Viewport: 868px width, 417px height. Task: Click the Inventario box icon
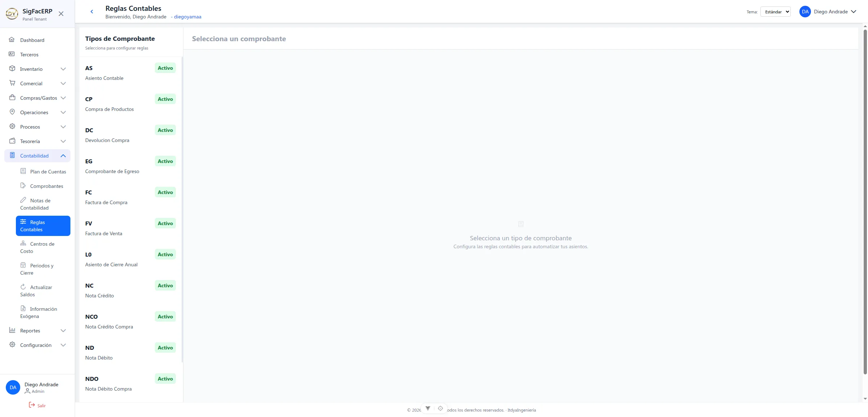point(12,69)
